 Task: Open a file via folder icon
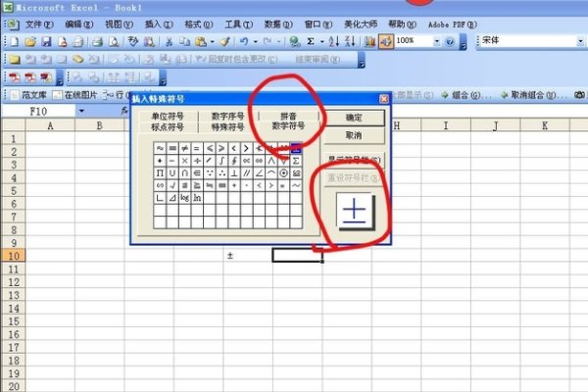tap(30, 41)
